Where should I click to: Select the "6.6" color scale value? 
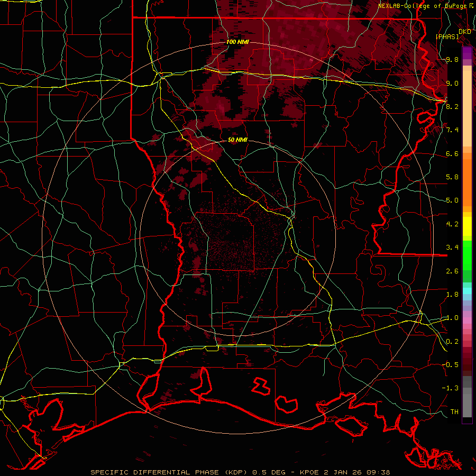point(452,154)
